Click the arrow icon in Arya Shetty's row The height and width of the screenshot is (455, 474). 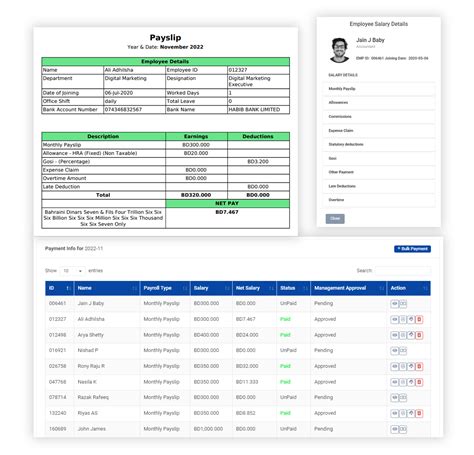(411, 335)
